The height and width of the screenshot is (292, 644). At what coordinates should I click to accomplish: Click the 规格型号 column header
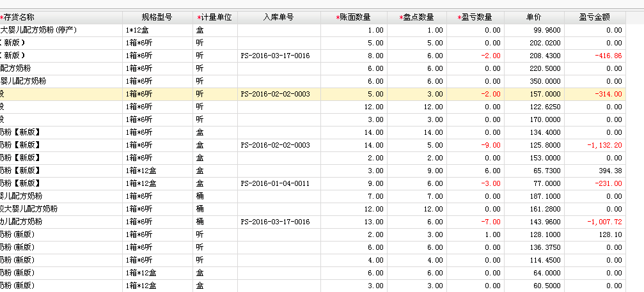click(x=157, y=17)
